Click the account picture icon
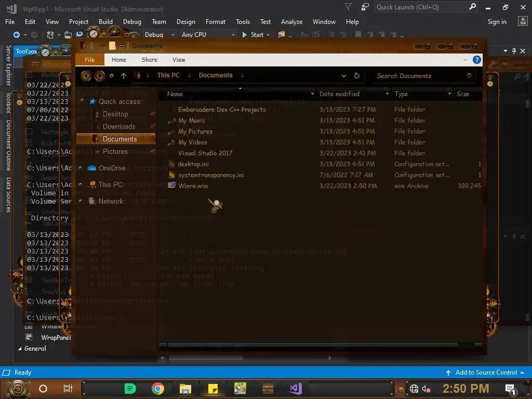 [523, 21]
